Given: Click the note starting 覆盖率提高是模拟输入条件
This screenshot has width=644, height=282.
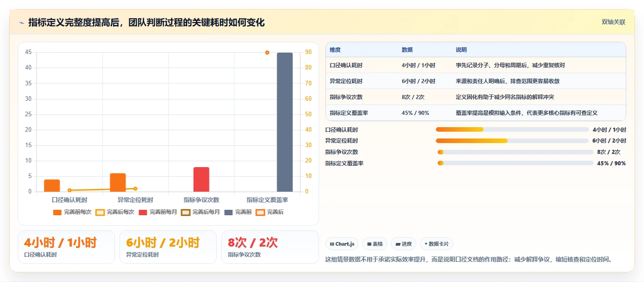Looking at the screenshot, I should click(527, 113).
